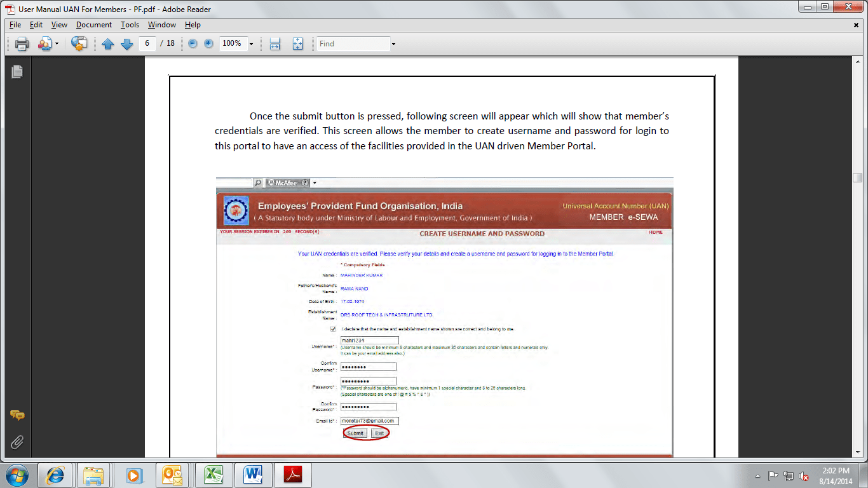This screenshot has height=488, width=868.
Task: Click the vertical scrollbar thumb
Action: (857, 178)
